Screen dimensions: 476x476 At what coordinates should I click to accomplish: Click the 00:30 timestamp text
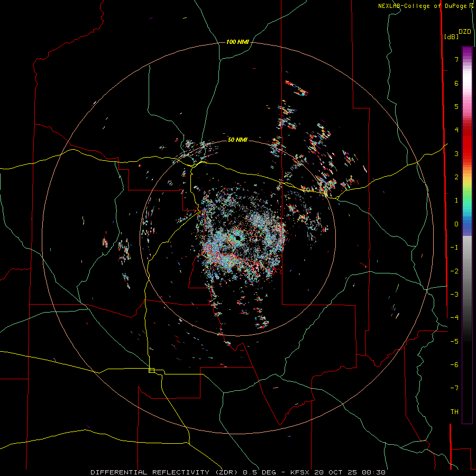point(374,472)
